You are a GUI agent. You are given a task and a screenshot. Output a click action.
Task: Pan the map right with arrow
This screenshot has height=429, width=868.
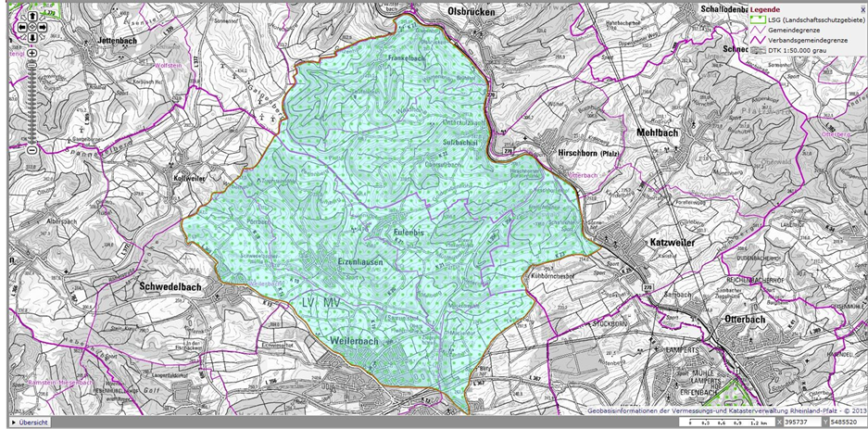tap(43, 27)
